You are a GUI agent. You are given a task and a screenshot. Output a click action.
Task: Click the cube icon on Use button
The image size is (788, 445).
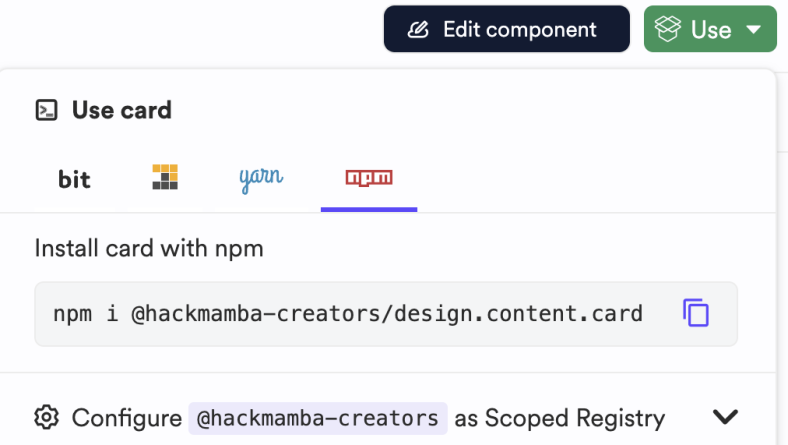click(668, 30)
